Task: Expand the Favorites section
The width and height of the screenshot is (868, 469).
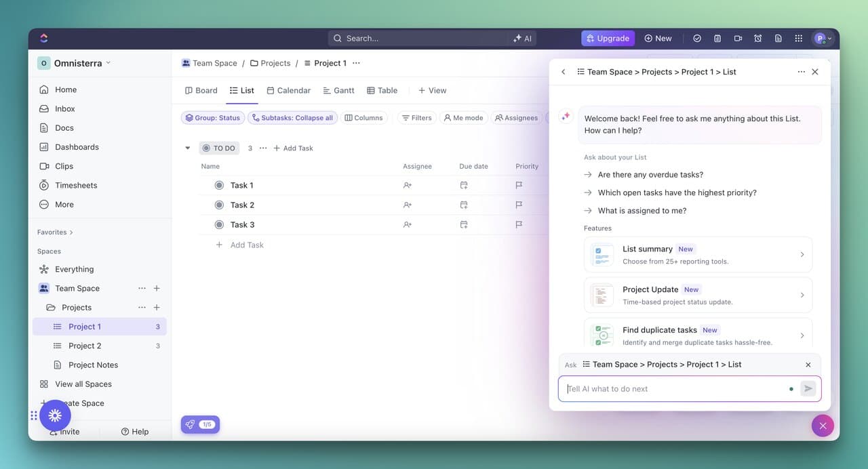Action: click(x=55, y=232)
